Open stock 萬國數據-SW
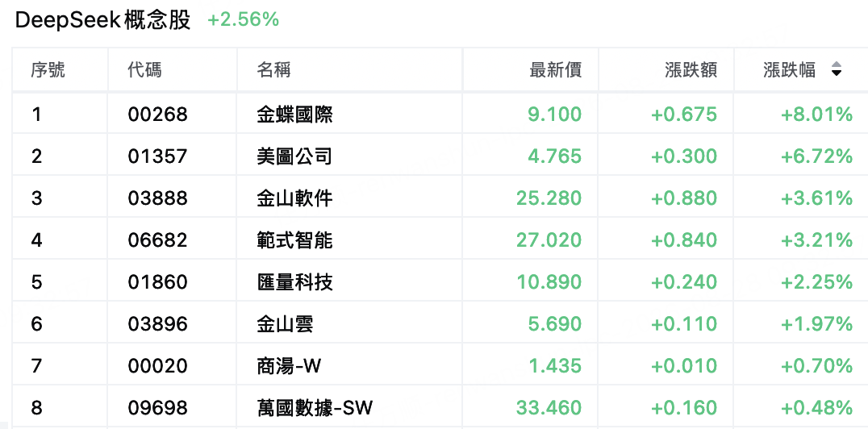The width and height of the screenshot is (868, 429). [x=315, y=408]
